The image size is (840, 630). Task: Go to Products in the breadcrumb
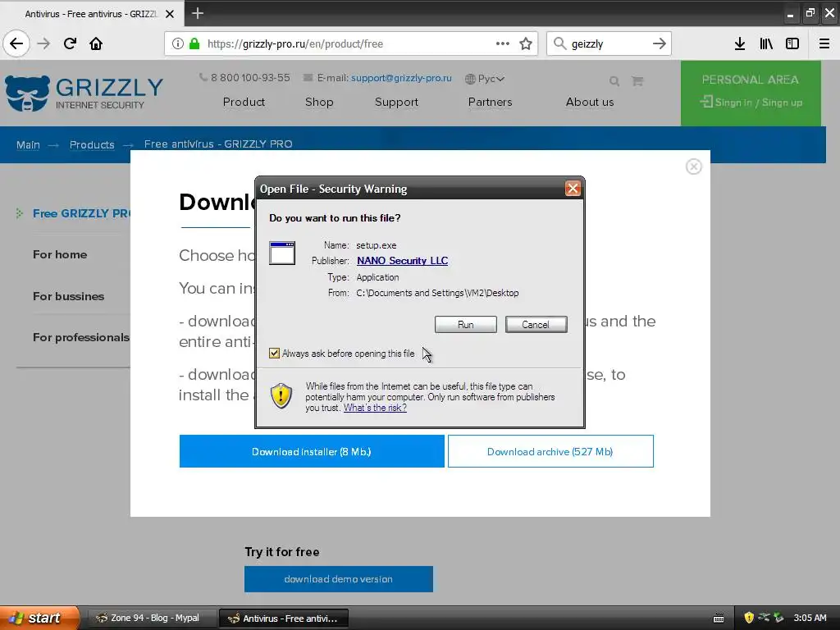tap(92, 144)
